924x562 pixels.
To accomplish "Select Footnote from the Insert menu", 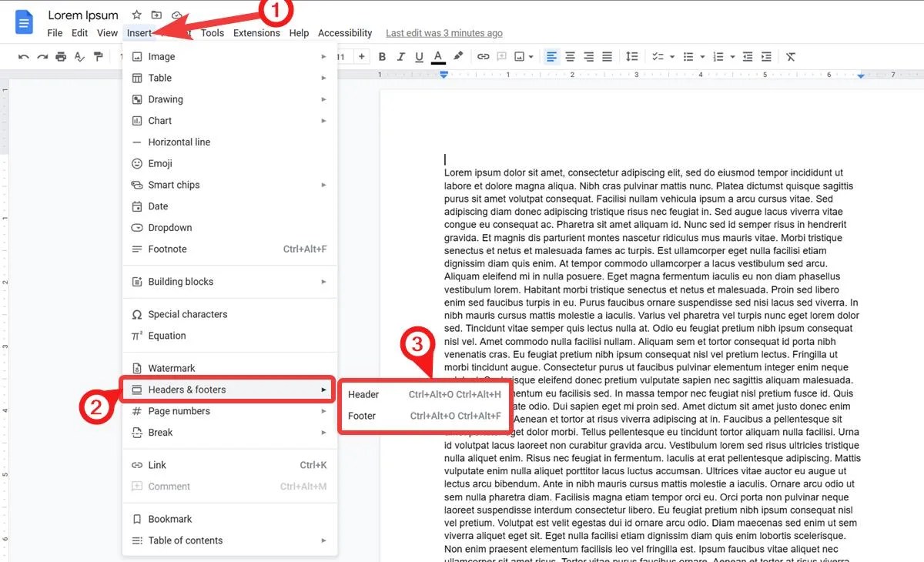I will (x=165, y=249).
